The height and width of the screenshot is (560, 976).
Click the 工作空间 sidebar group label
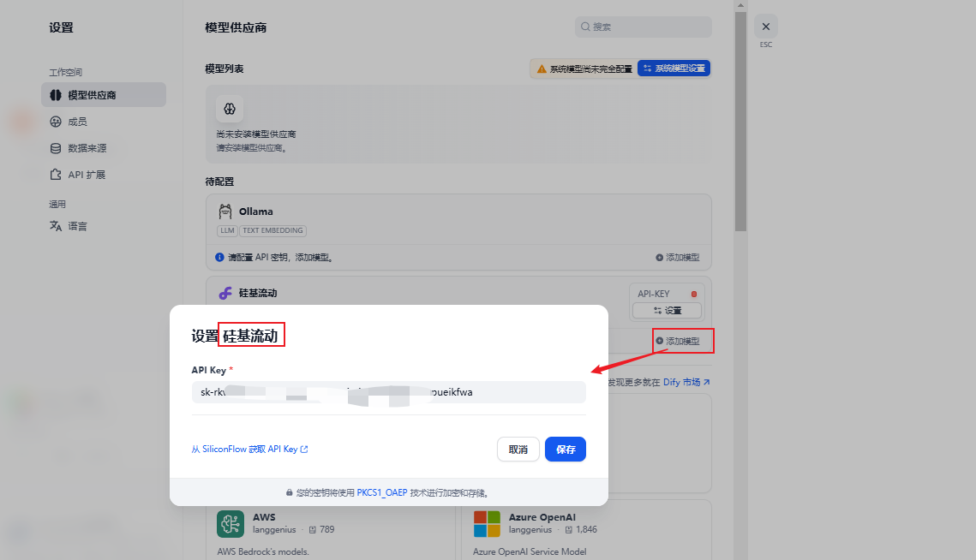tap(65, 72)
